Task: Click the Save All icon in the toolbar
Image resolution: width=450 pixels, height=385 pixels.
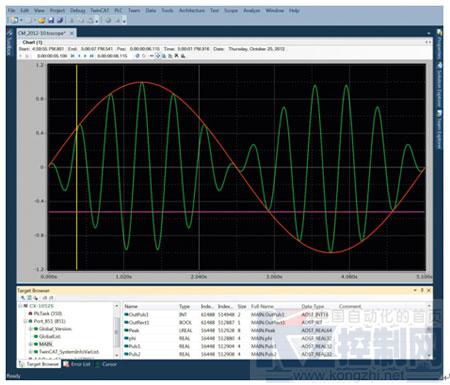Action: pyautogui.click(x=60, y=20)
